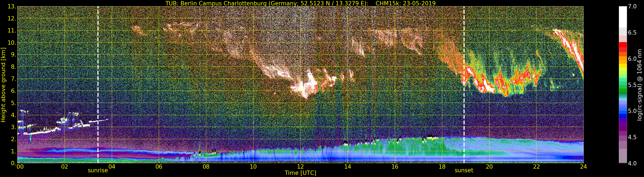Click the colorbar tick value '5.5'
Screen dimensions: 644x177
click(632, 85)
